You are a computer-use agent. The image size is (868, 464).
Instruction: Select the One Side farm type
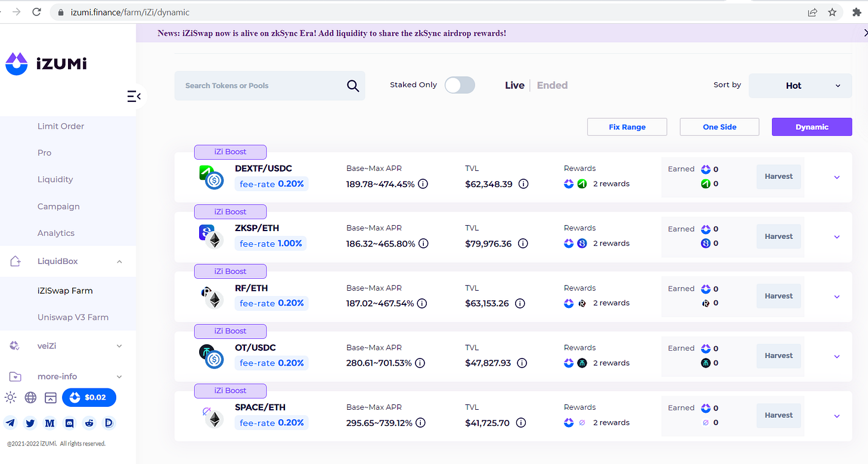(720, 127)
